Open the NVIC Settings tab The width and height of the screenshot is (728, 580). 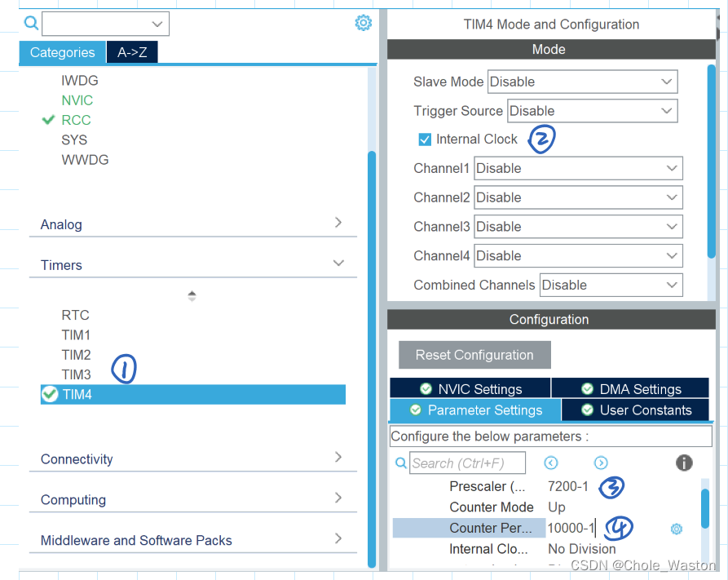pos(470,388)
